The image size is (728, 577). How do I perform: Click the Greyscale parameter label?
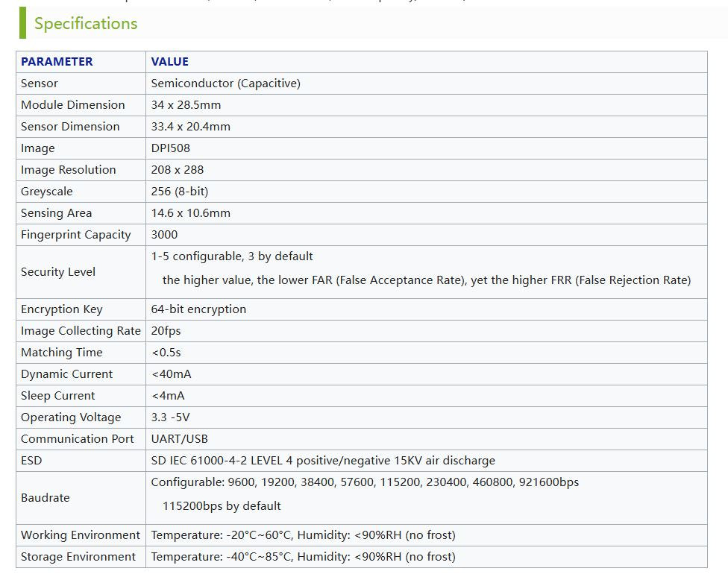click(x=46, y=192)
